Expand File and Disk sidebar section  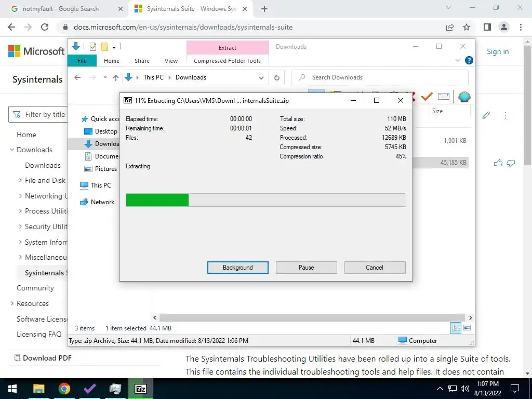pos(20,180)
